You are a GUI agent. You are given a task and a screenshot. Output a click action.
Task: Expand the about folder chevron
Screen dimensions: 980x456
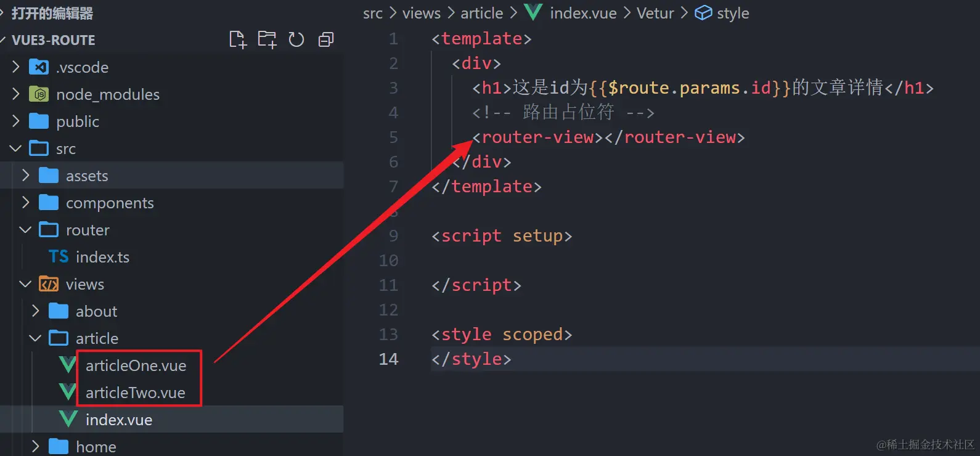pyautogui.click(x=36, y=311)
